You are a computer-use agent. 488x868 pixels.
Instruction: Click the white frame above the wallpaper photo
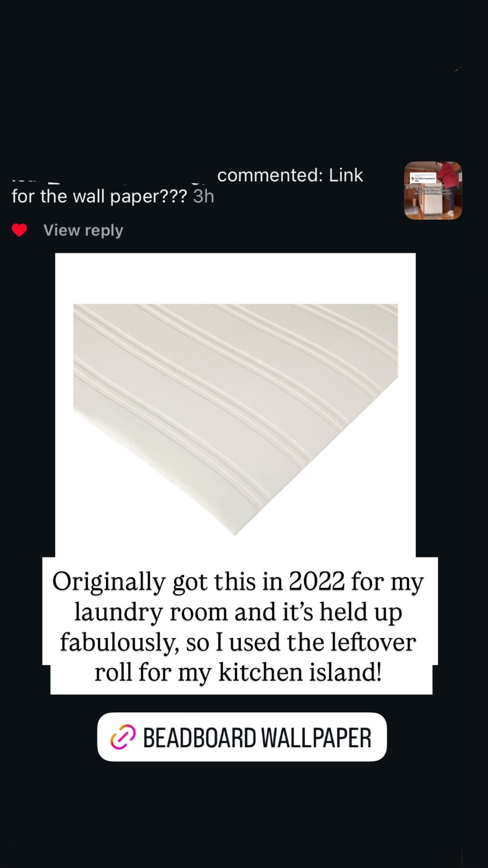[x=235, y=278]
